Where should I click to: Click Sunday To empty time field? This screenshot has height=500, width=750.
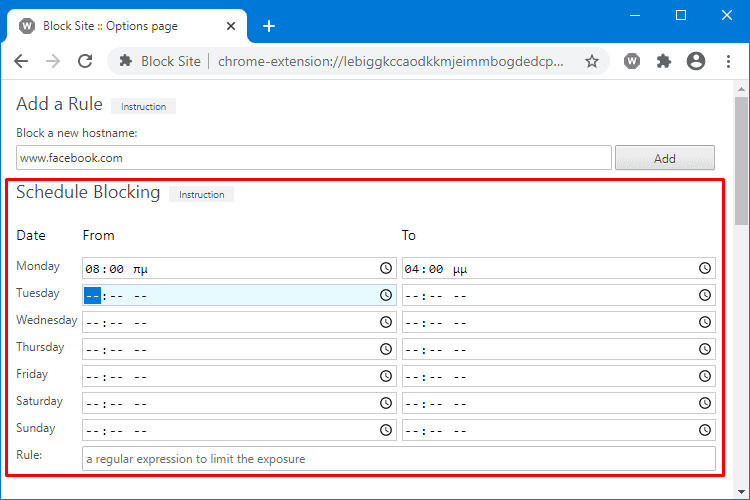click(x=559, y=431)
